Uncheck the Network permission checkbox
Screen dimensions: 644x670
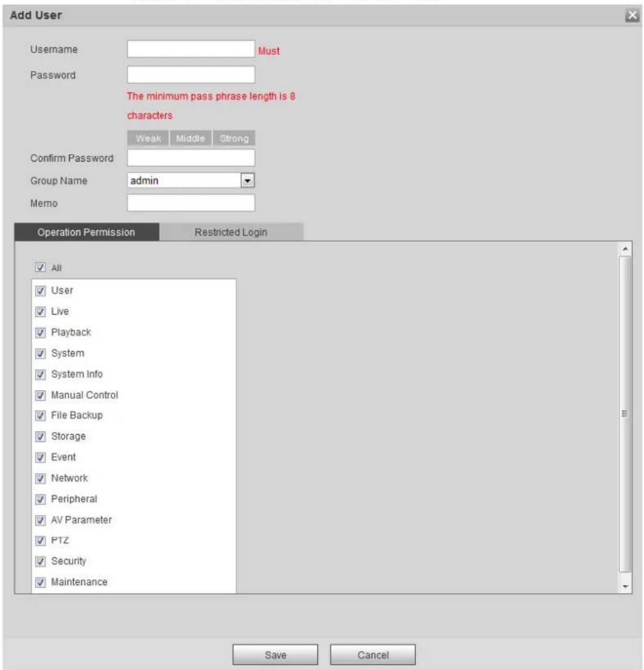click(x=40, y=478)
